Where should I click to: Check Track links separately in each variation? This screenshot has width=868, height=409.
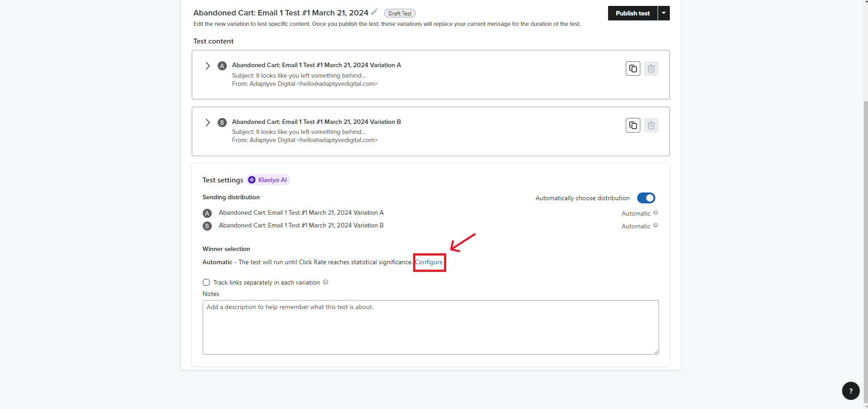tap(206, 282)
